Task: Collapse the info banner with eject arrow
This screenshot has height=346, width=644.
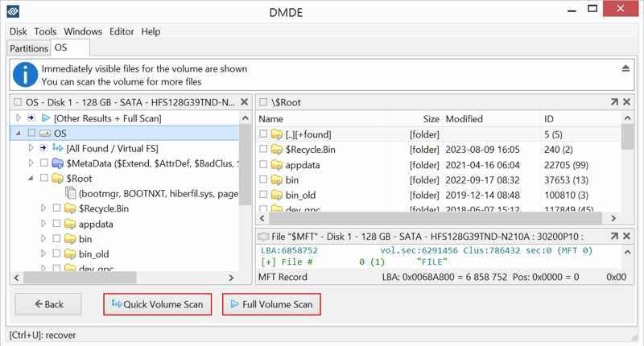Action: pyautogui.click(x=625, y=69)
